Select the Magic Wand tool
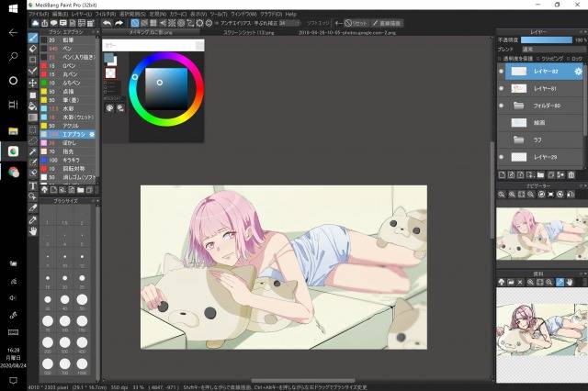588x391 pixels. [x=33, y=151]
